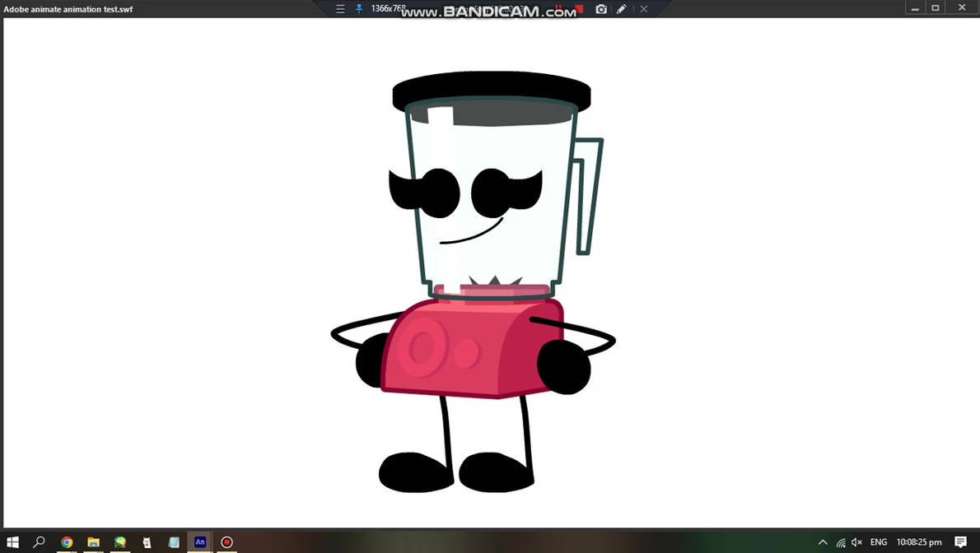Screen dimensions: 980x553
Task: Open the Bandicam hamburger menu
Action: (x=339, y=8)
